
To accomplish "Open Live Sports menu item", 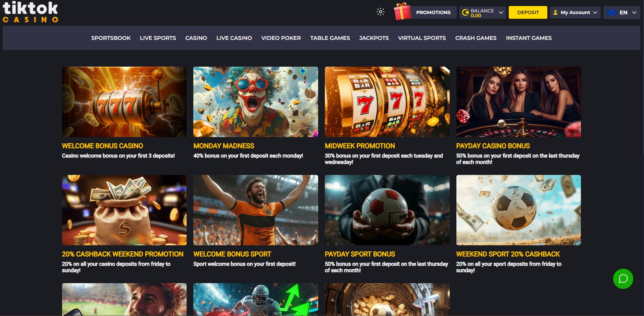I will pos(158,38).
